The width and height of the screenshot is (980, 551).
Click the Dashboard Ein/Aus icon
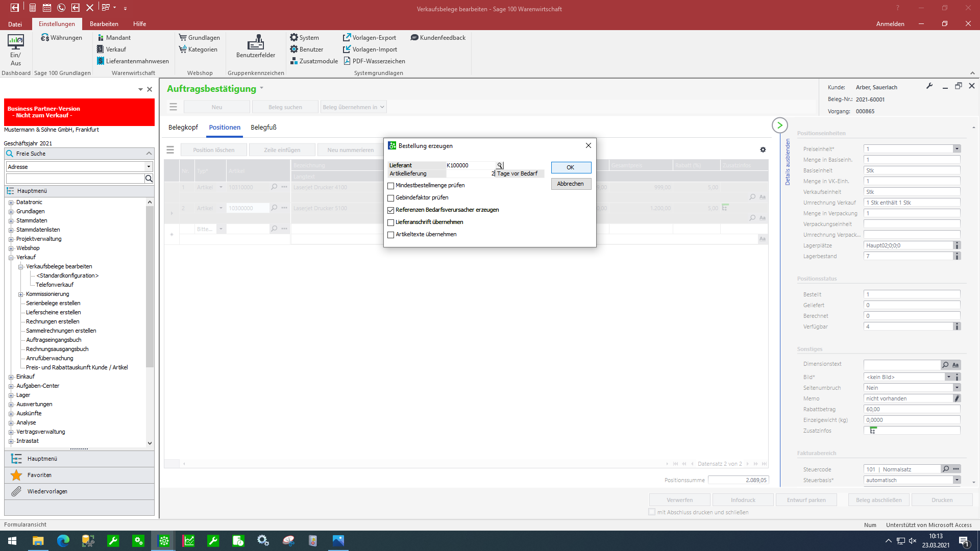point(16,50)
